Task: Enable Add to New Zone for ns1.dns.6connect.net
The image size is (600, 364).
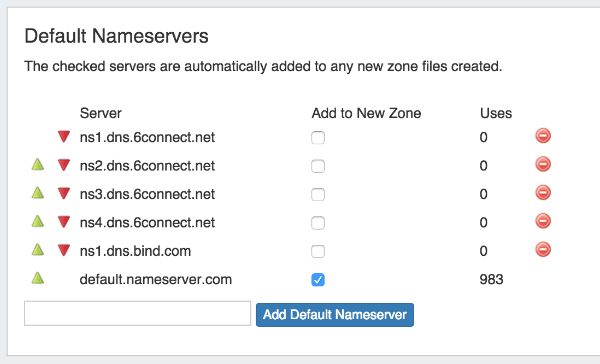Action: tap(318, 138)
